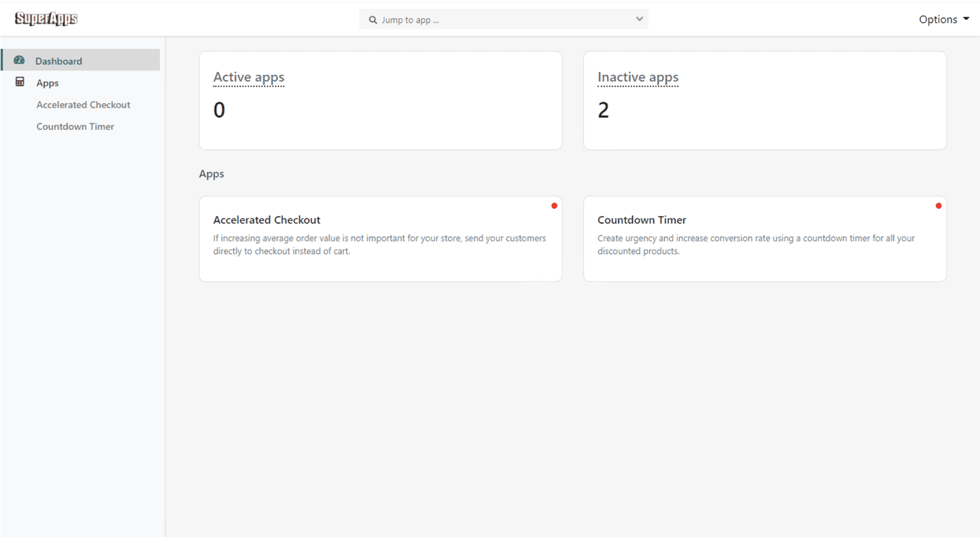The image size is (980, 551).
Task: Click the Apps calculator icon in sidebar
Action: coord(20,82)
